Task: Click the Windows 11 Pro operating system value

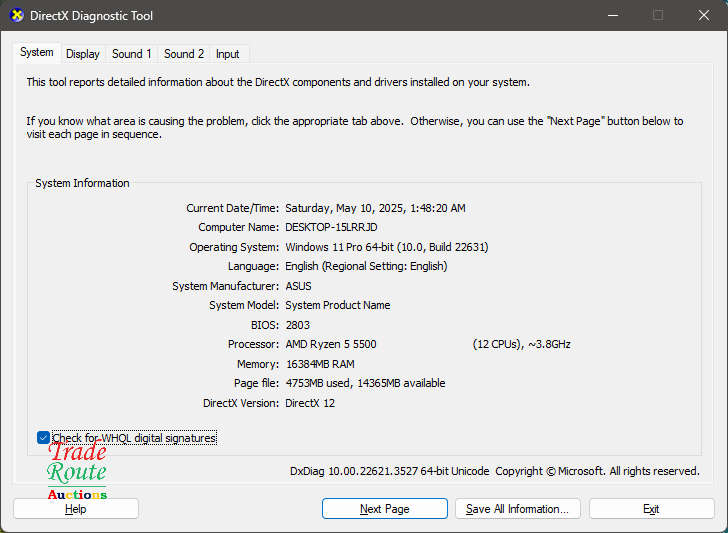Action: point(386,247)
